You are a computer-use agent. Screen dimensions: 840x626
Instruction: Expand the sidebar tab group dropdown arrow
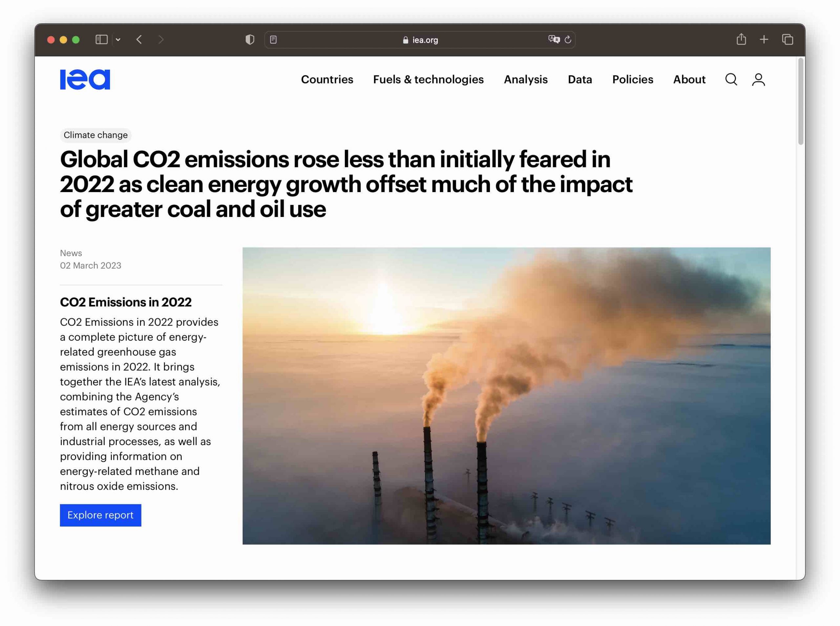[118, 40]
